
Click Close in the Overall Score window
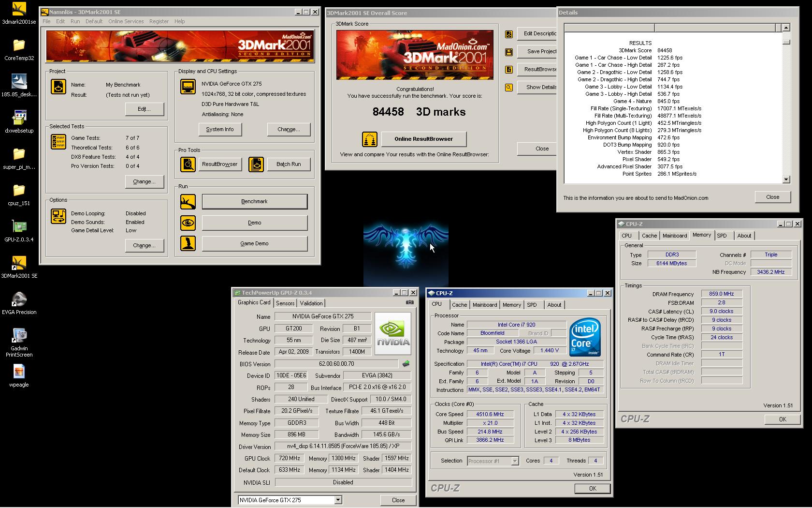(x=537, y=149)
